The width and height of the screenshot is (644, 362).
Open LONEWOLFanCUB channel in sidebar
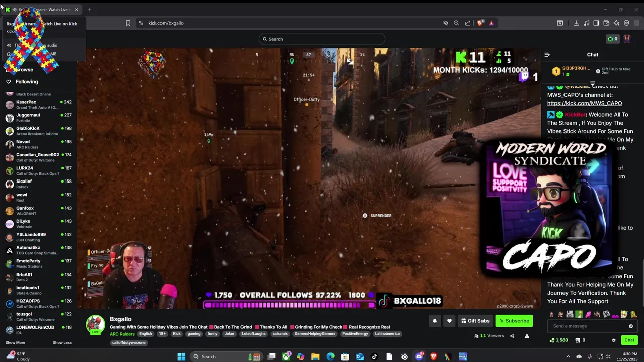[x=39, y=330]
